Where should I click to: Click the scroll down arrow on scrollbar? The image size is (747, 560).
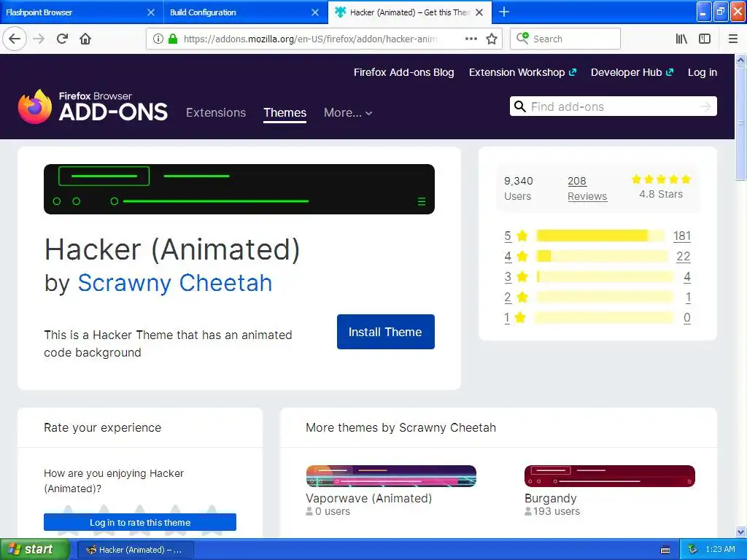(x=740, y=532)
